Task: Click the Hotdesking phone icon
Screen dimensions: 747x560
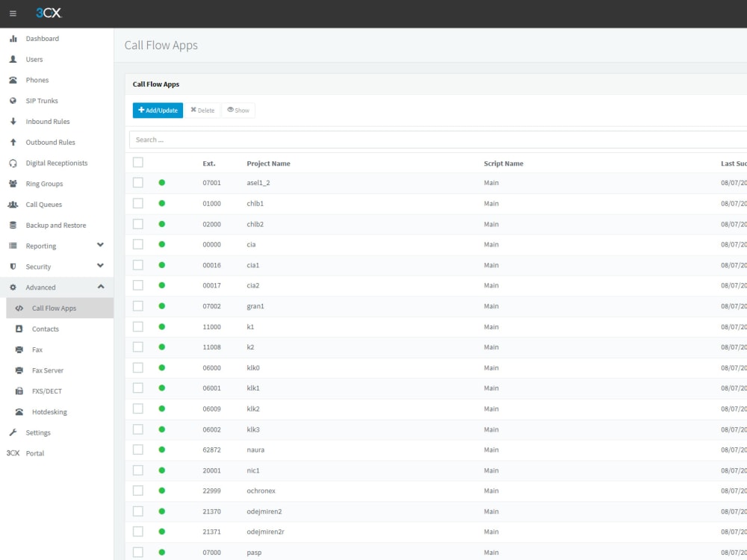Action: 21,411
